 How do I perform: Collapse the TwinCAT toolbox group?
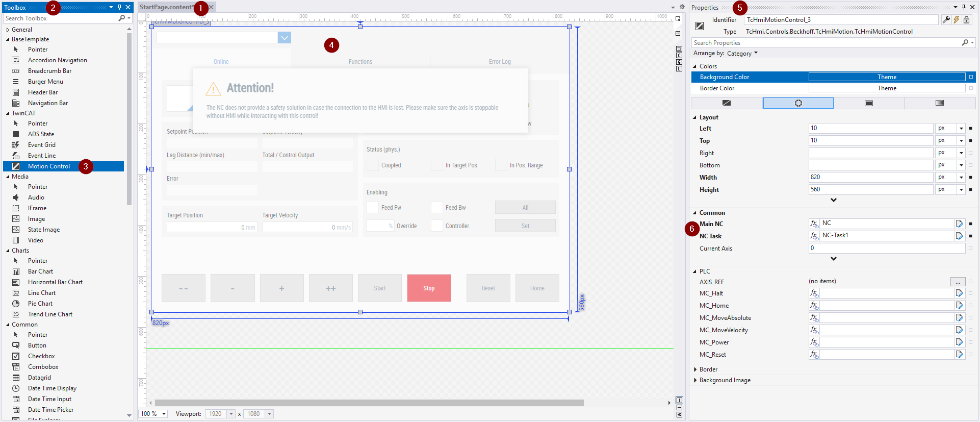[8, 113]
